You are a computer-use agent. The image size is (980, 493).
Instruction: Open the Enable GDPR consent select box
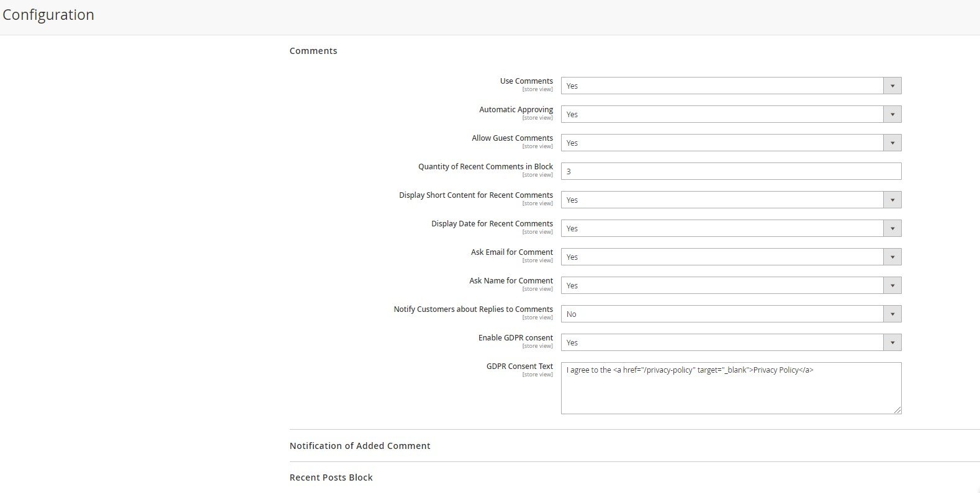731,342
